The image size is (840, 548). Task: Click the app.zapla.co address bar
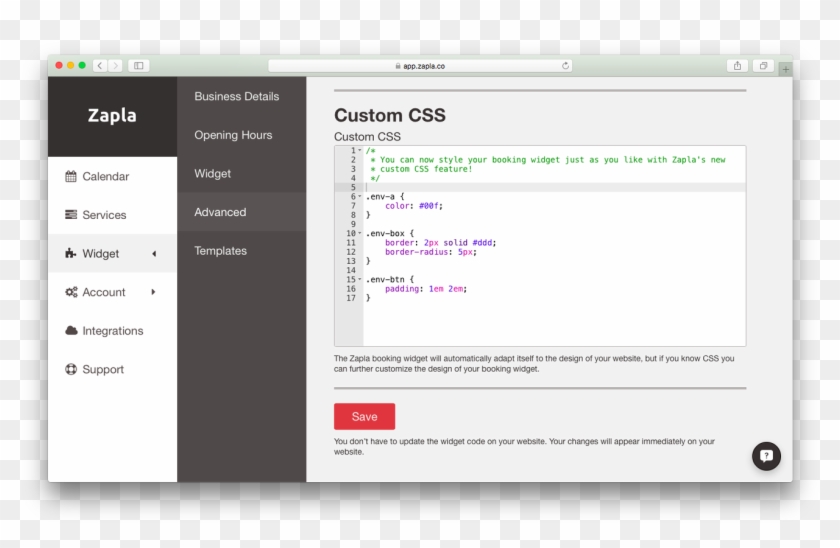coord(420,66)
